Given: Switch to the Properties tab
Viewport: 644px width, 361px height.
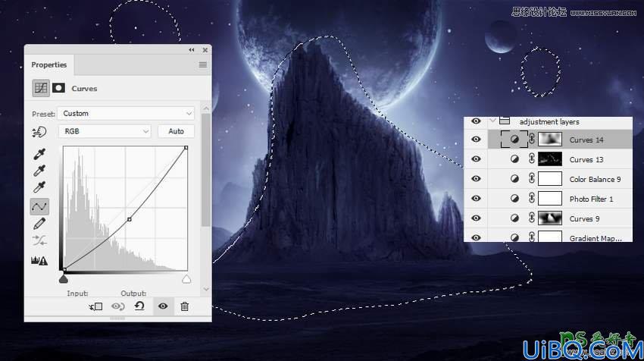Looking at the screenshot, I should tap(49, 64).
